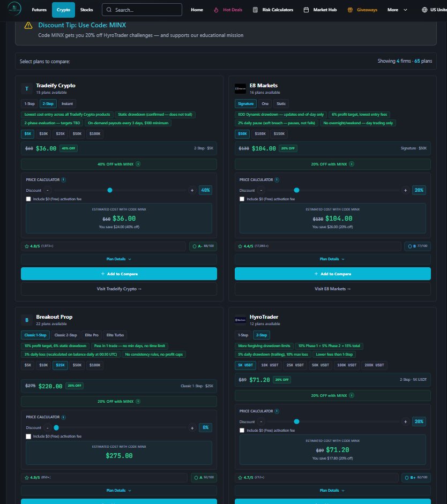Check E8 Markets include activation fee box
This screenshot has height=504, width=447.
[242, 199]
